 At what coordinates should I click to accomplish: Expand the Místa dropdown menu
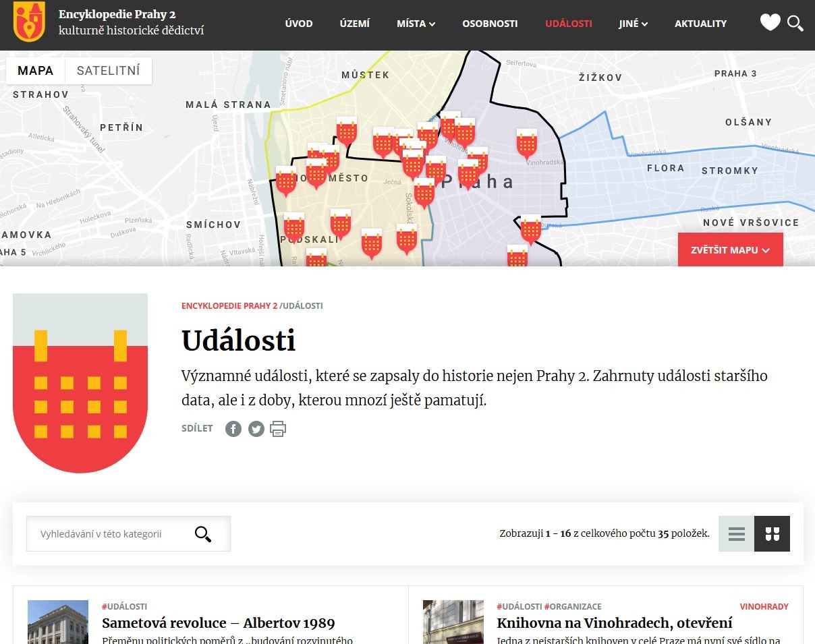coord(416,24)
